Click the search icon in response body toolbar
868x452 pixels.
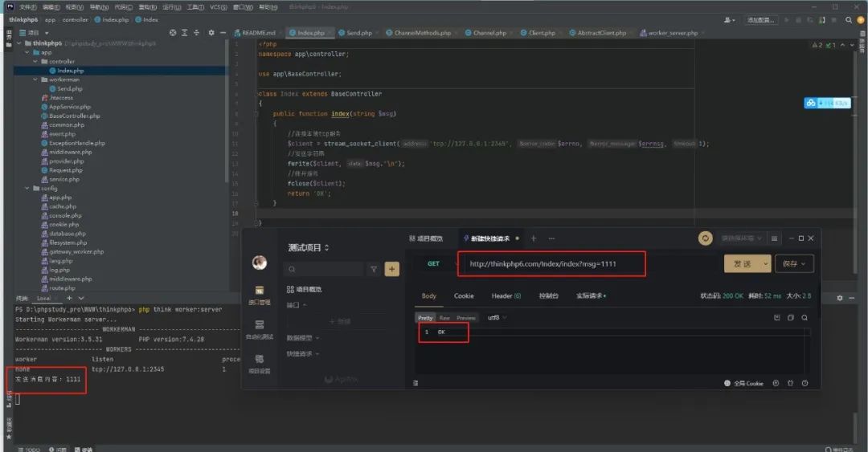(805, 318)
